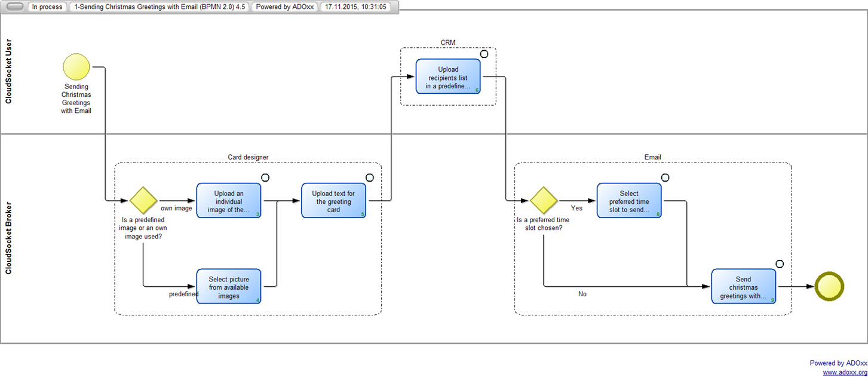The height and width of the screenshot is (377, 868).
Task: Click the Powered by ADOxx header tab
Action: (284, 7)
